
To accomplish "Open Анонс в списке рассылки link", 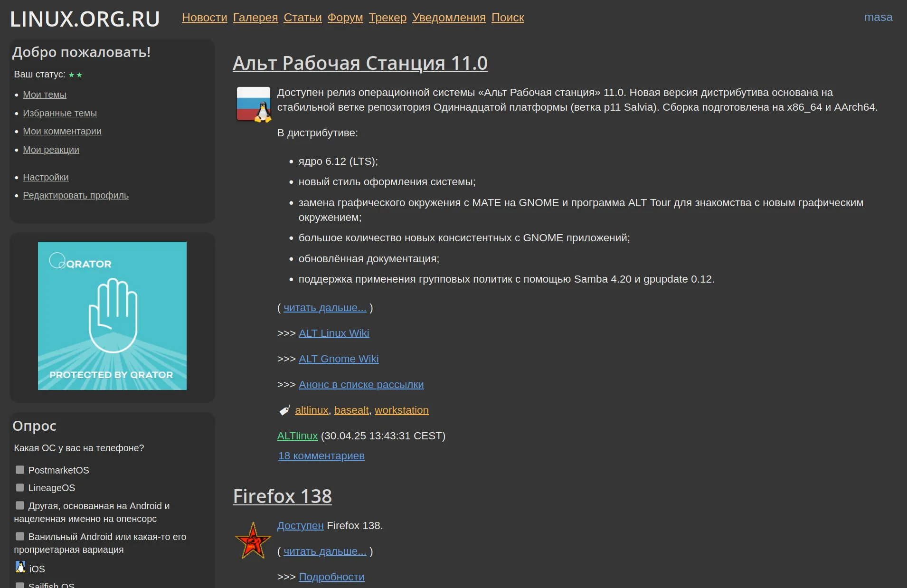I will point(361,385).
